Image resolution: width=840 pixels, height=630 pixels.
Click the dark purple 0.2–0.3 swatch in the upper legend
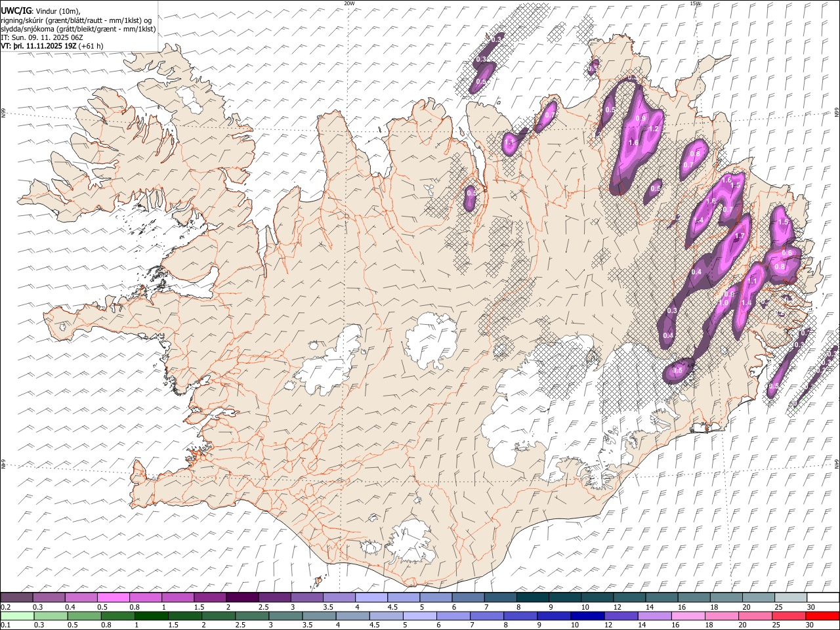pos(17,597)
